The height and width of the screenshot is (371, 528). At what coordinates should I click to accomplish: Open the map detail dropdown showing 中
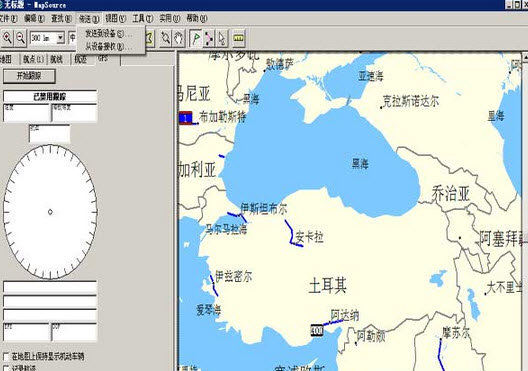72,38
